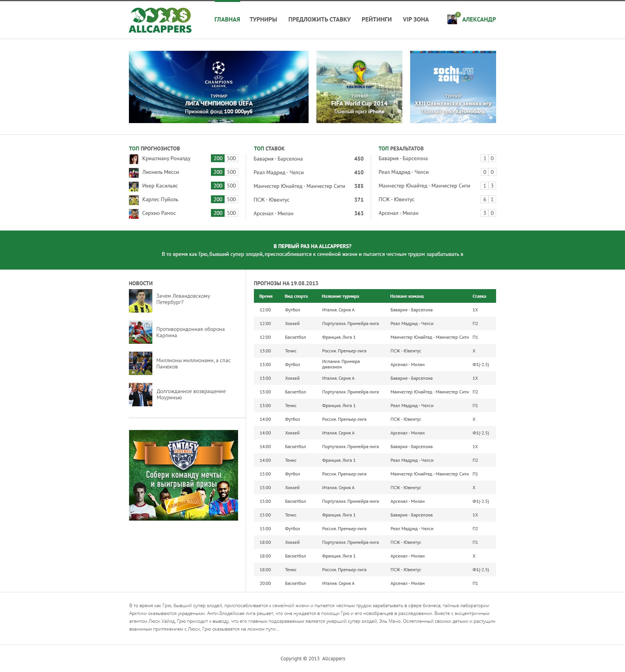
Task: Open Карпина news photo thumbnail
Action: 141,332
